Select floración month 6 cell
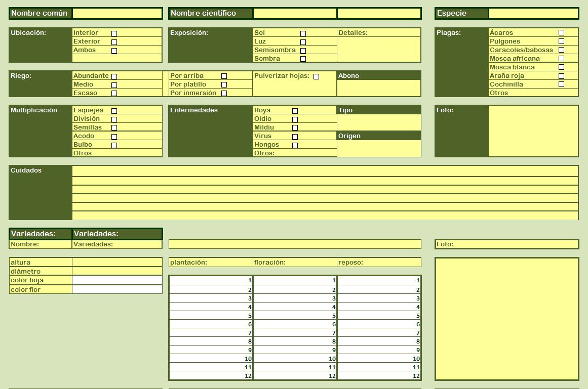588x389 pixels. pos(295,324)
